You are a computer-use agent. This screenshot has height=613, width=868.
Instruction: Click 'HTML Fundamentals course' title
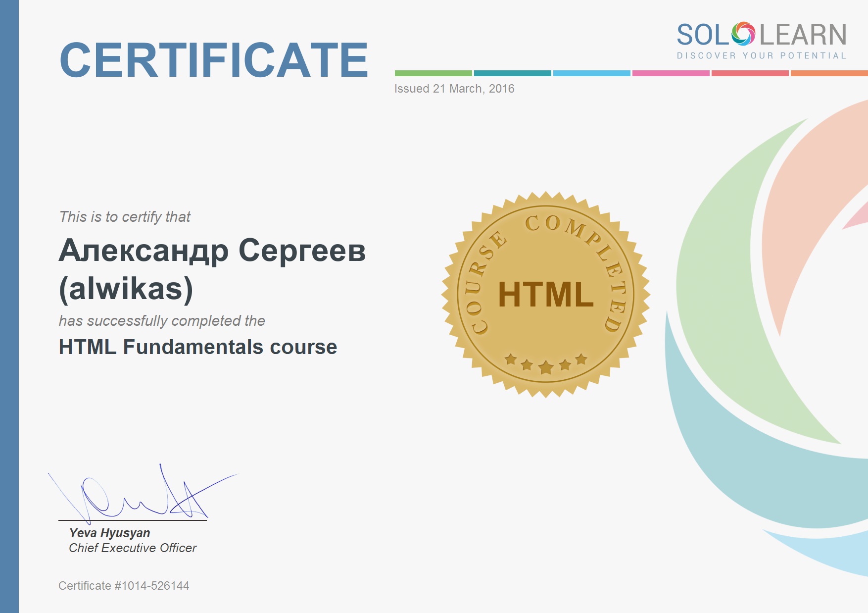click(x=198, y=347)
